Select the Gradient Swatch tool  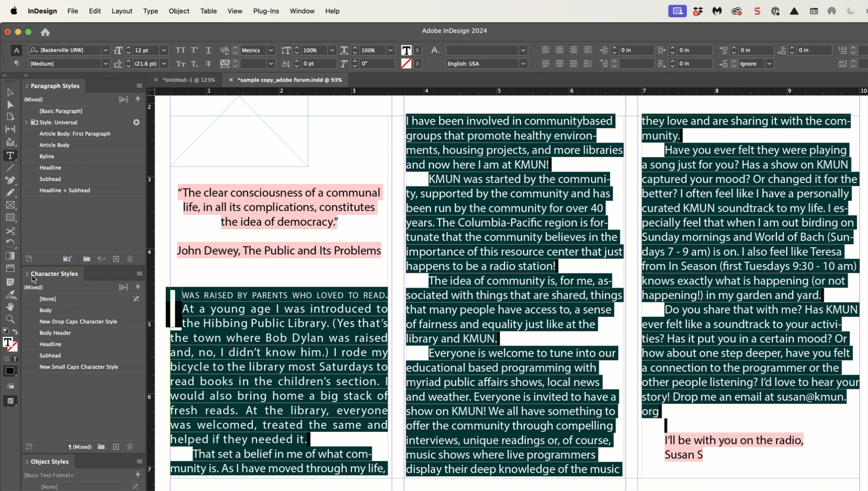tap(10, 256)
